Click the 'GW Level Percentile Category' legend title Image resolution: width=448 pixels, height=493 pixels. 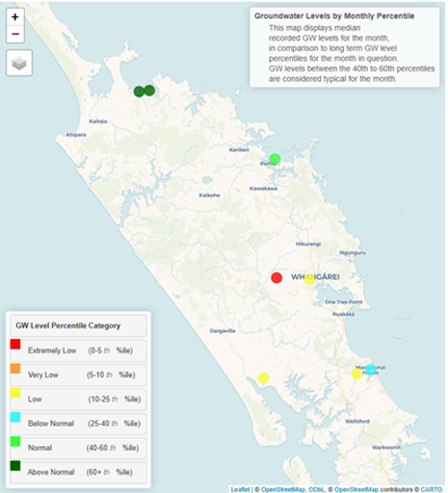68,325
